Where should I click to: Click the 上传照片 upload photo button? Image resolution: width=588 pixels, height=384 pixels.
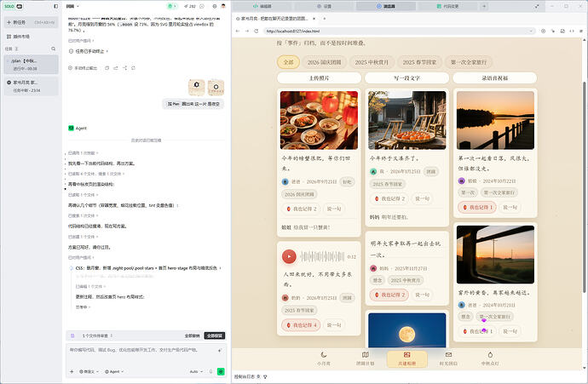coord(319,78)
